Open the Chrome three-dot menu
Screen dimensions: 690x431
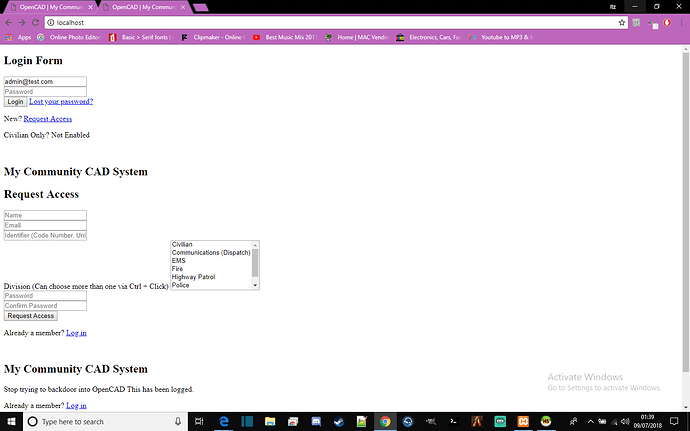click(683, 22)
